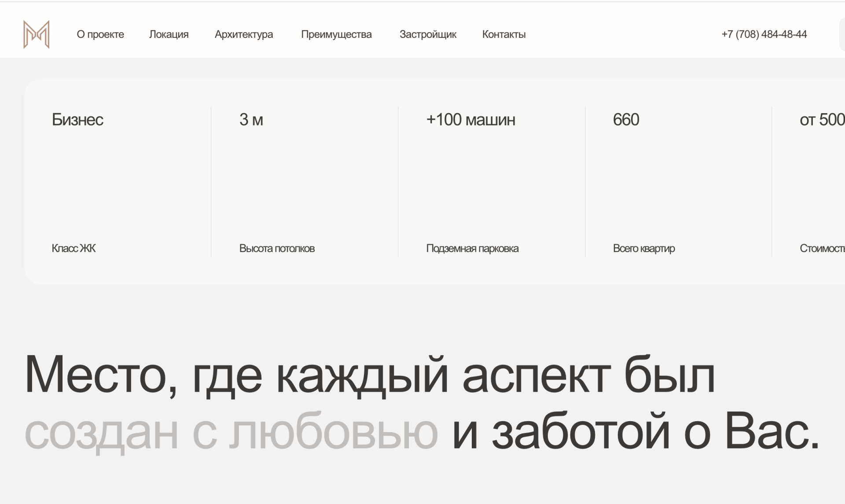Click the M logo icon
Screen dimensions: 845x504
[x=36, y=34]
